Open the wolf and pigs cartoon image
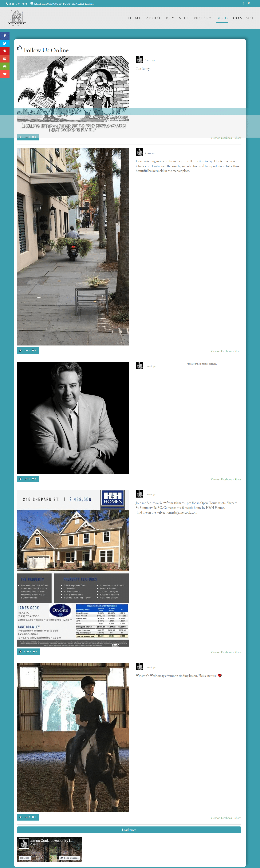This screenshot has width=260, height=868. [x=73, y=94]
